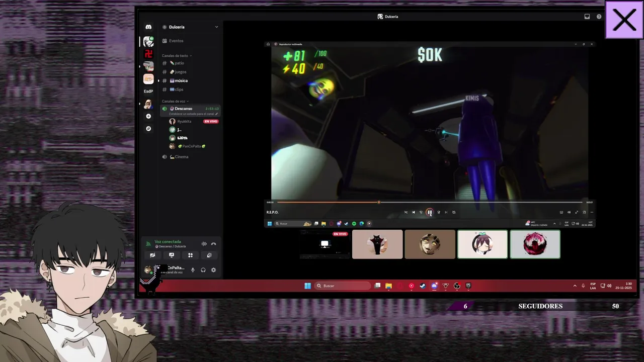Image resolution: width=644 pixels, height=362 pixels.
Task: Open the EsdP server in sidebar
Action: tap(148, 92)
